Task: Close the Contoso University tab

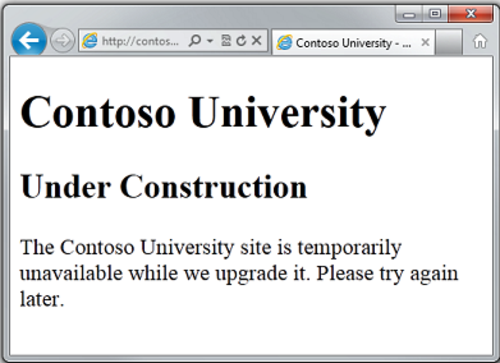Action: pyautogui.click(x=425, y=42)
